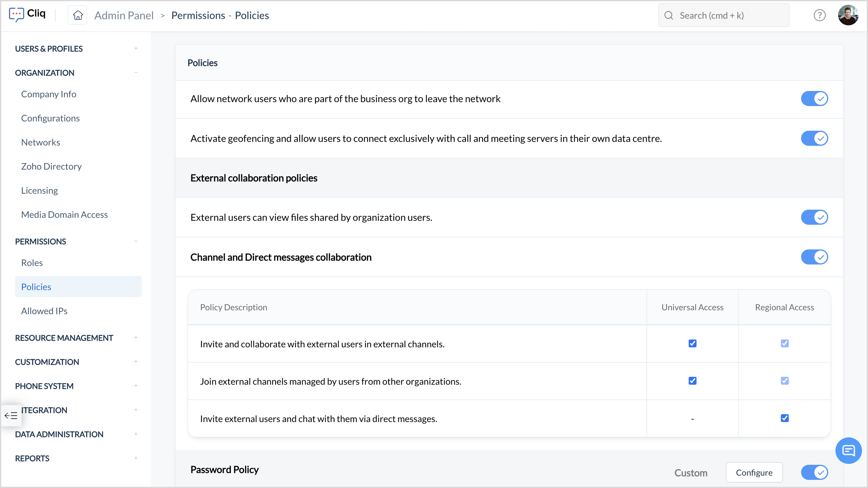Image resolution: width=868 pixels, height=488 pixels.
Task: Collapse the Organization section
Action: [x=136, y=72]
